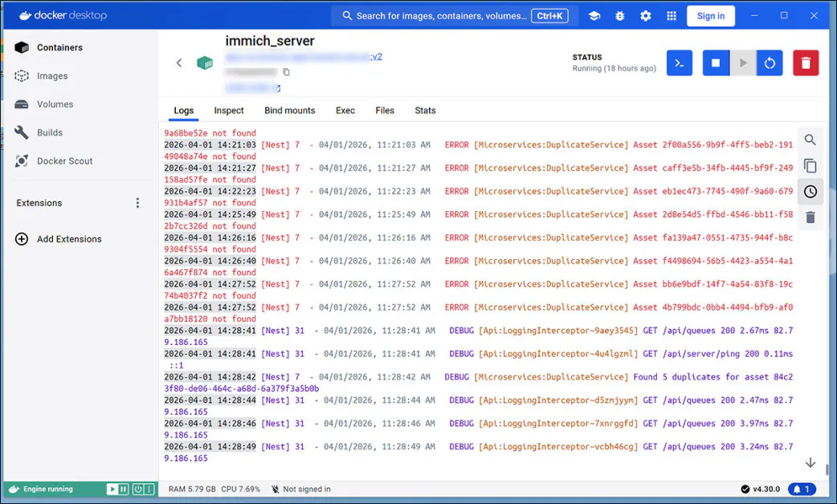Image resolution: width=837 pixels, height=504 pixels.
Task: Clear the log output with trash icon
Action: pyautogui.click(x=810, y=217)
